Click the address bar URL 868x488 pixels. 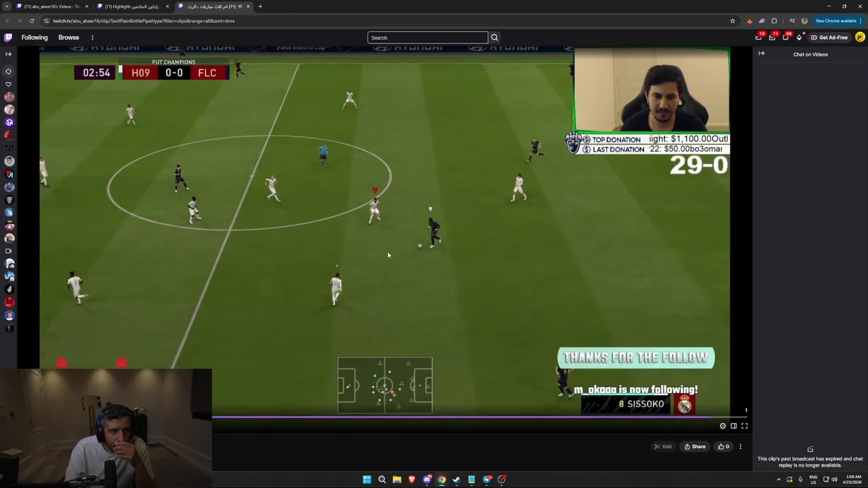pos(144,21)
